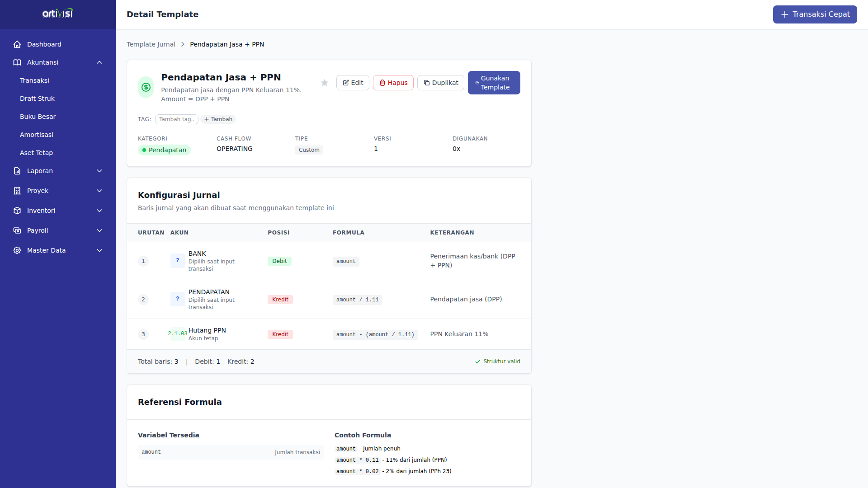Expand the Payroll submenu chevron
This screenshot has height=488, width=868.
click(99, 230)
